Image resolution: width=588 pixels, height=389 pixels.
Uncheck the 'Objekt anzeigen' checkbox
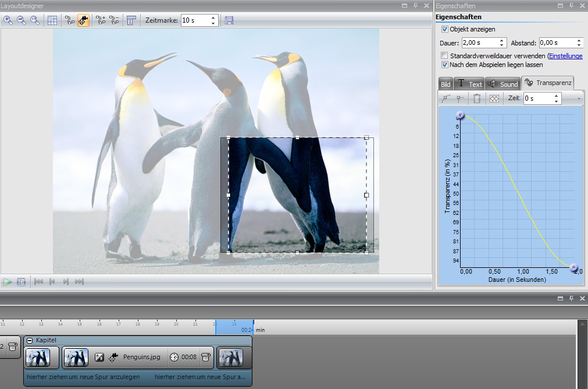445,29
